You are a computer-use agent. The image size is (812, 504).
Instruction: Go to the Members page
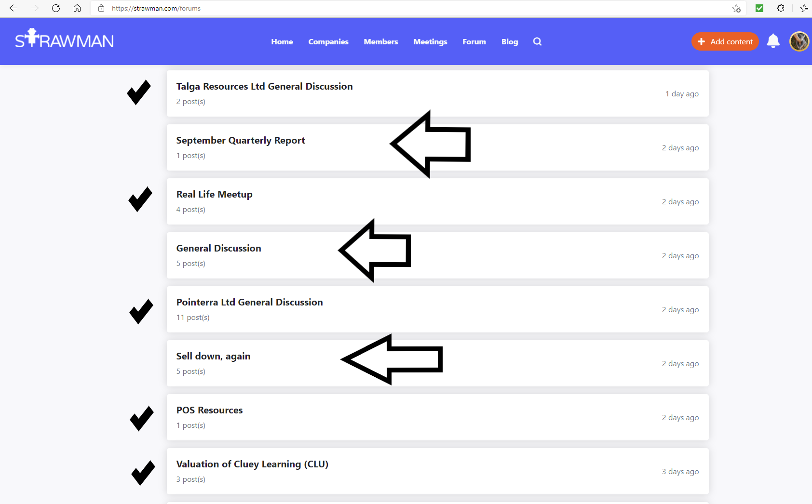380,42
